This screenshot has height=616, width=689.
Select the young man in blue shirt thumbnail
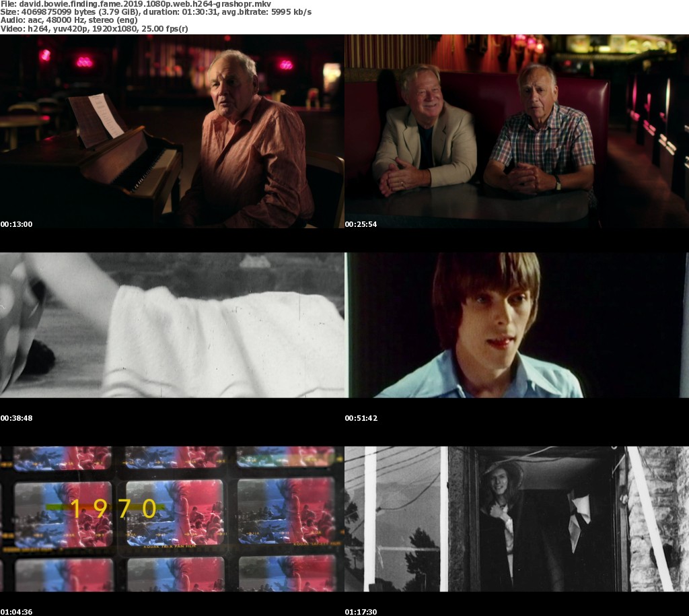[517, 324]
